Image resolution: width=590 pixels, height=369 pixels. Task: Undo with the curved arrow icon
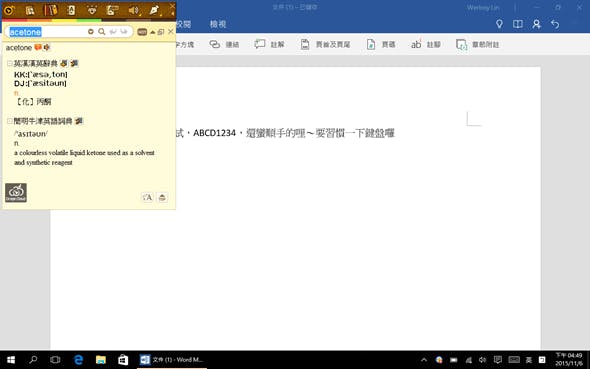click(x=555, y=24)
